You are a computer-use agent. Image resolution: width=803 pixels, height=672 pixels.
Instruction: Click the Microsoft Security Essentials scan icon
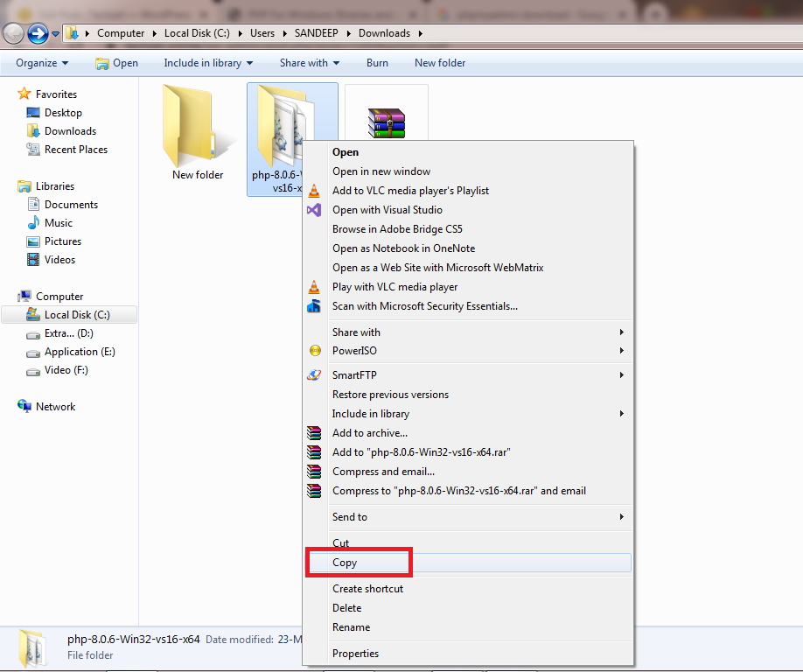click(315, 306)
